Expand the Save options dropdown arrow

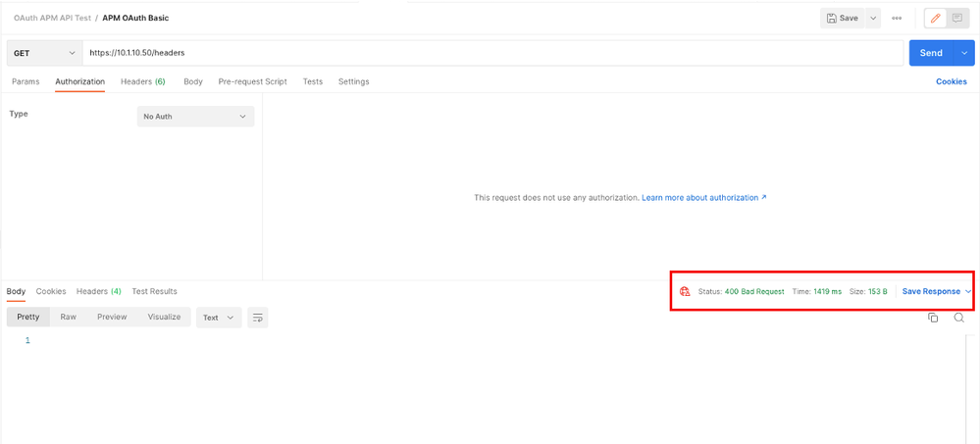click(x=873, y=18)
